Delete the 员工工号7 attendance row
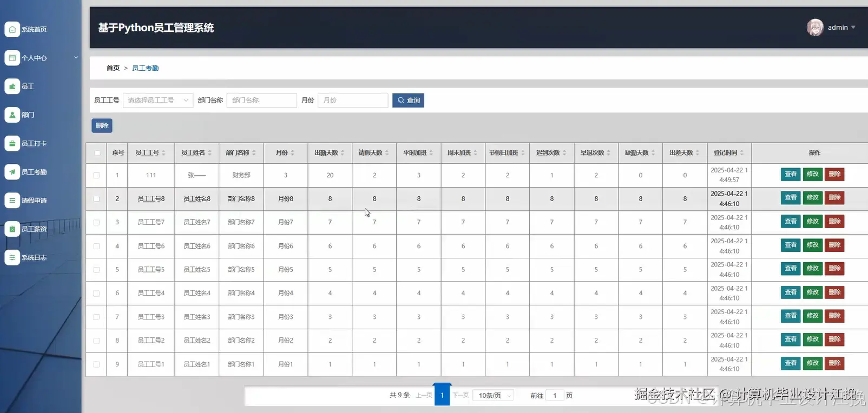868x413 pixels. pos(834,221)
